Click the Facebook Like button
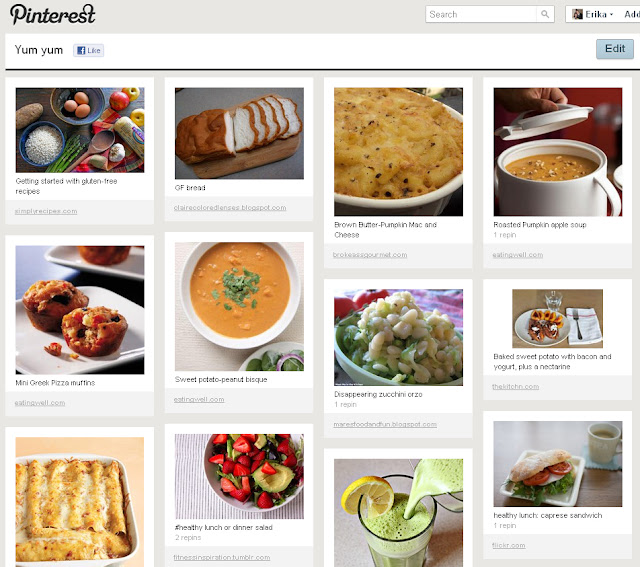 (89, 50)
